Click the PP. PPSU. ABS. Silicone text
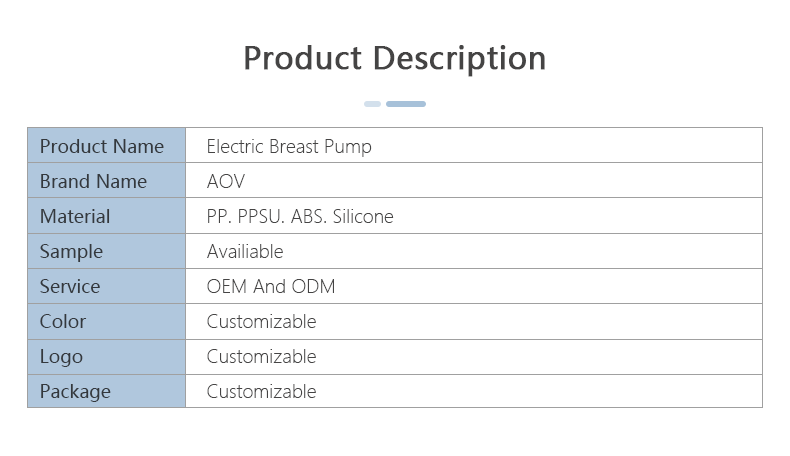This screenshot has height=456, width=790. point(300,216)
